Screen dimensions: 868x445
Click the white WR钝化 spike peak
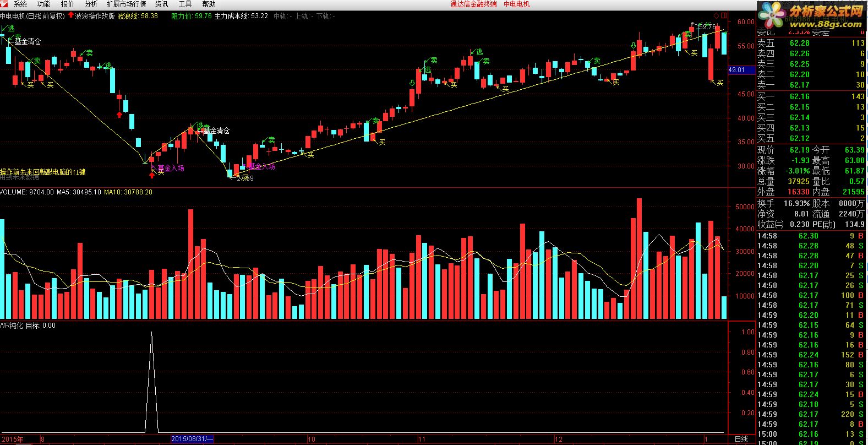151,333
